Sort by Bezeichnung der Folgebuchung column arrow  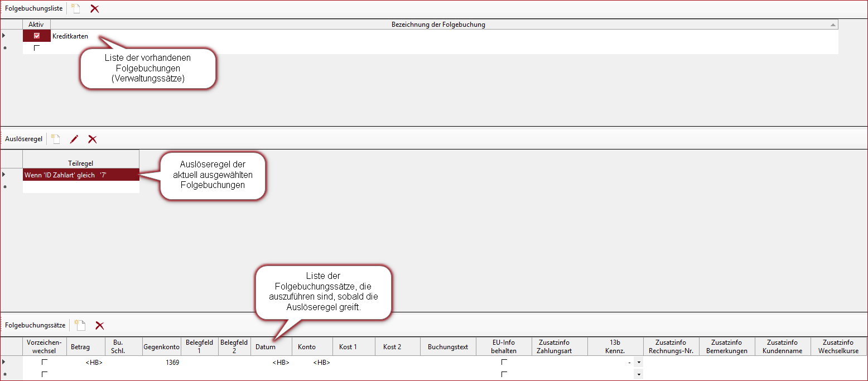tap(832, 25)
